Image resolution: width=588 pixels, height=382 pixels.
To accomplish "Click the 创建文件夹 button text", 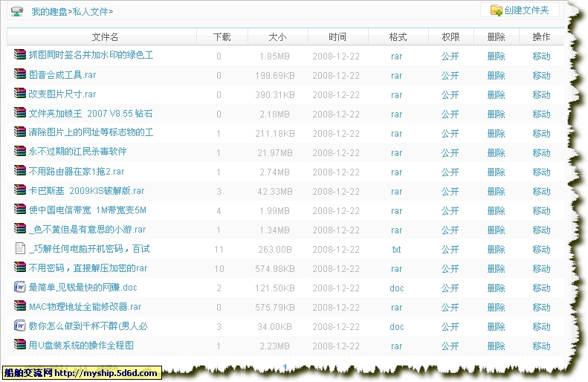I will [x=526, y=10].
